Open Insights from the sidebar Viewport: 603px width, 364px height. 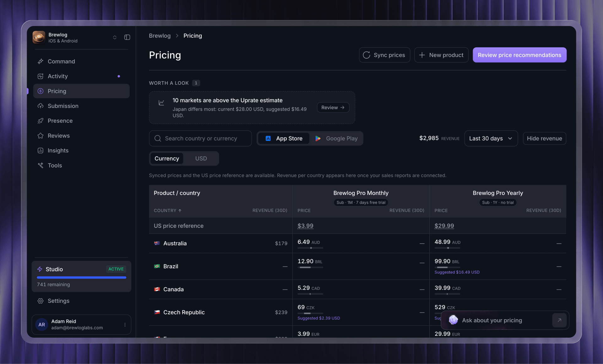click(x=81, y=151)
